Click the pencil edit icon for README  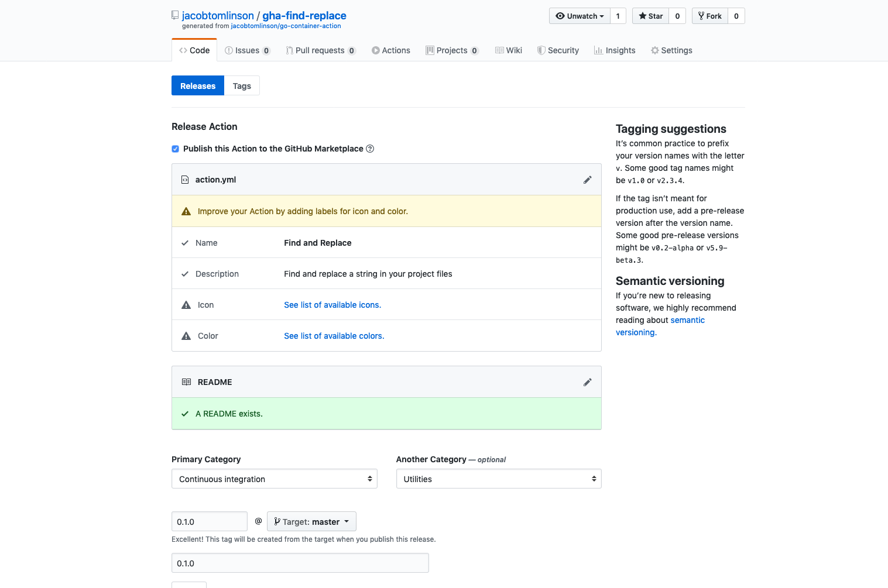click(x=587, y=382)
